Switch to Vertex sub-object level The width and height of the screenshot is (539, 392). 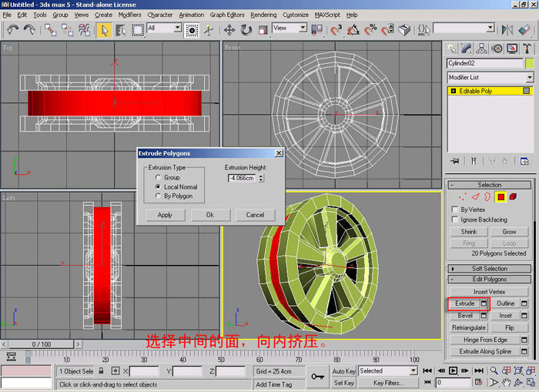463,197
